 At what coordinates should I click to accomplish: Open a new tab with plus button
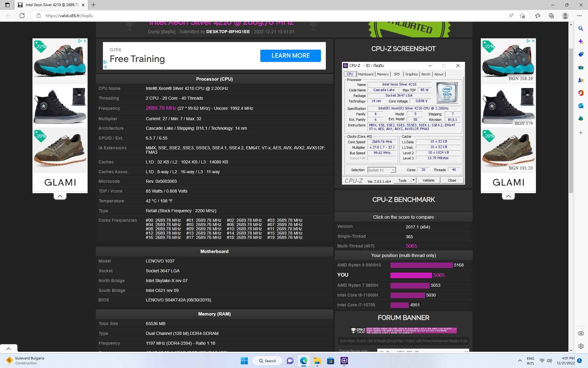(93, 5)
